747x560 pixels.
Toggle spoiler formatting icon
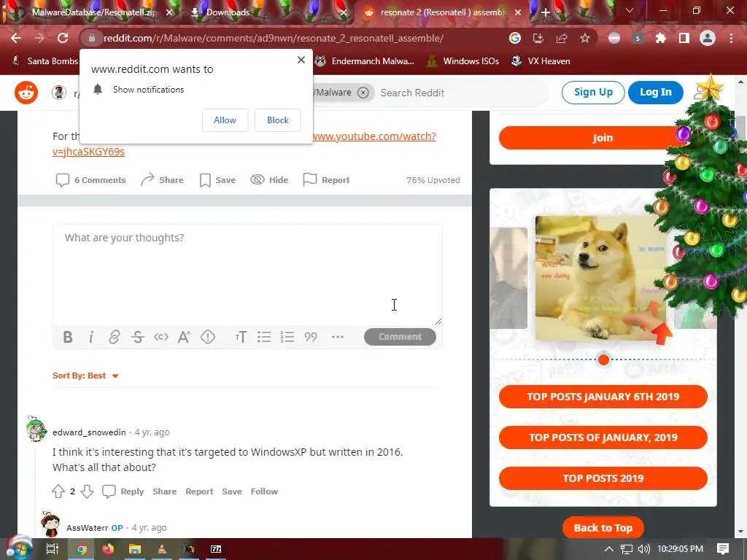(x=208, y=337)
